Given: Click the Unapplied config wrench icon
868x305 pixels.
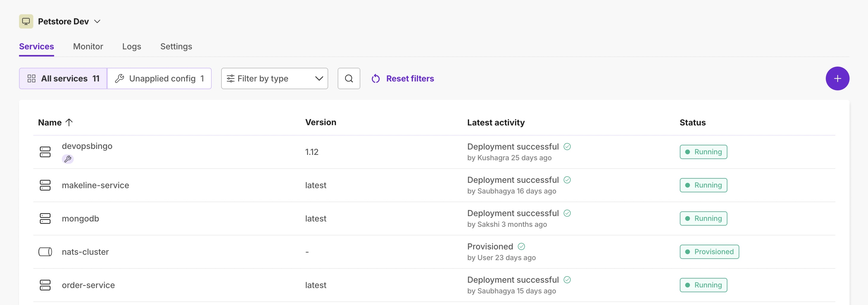Looking at the screenshot, I should click(x=119, y=78).
